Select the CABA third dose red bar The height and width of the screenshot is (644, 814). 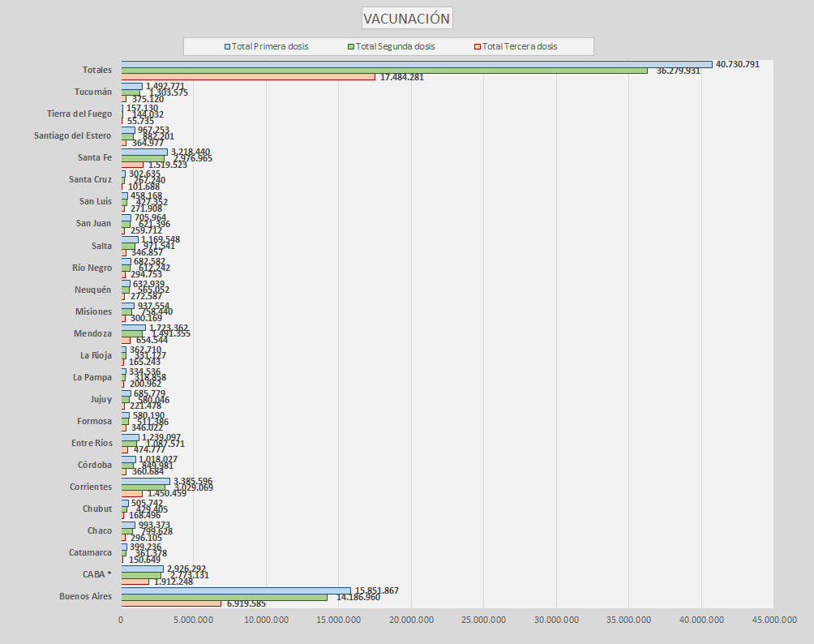pyautogui.click(x=135, y=582)
